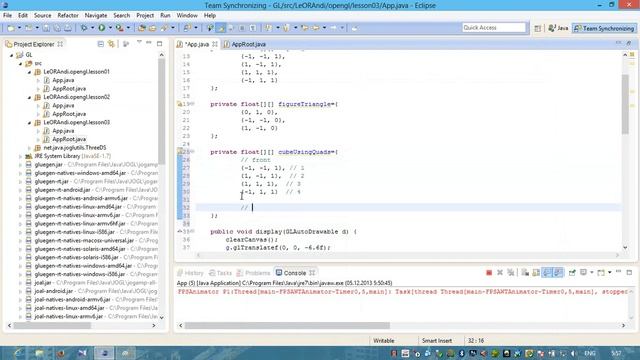The width and height of the screenshot is (640, 360).
Task: Click the Open Console icon
Action: point(600,273)
